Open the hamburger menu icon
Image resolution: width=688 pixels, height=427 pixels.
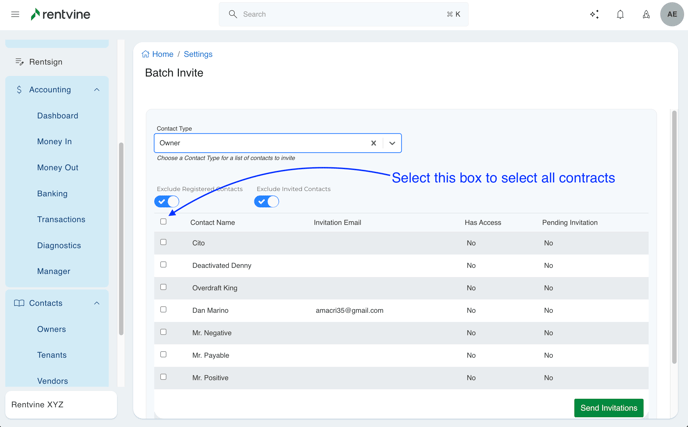point(15,14)
